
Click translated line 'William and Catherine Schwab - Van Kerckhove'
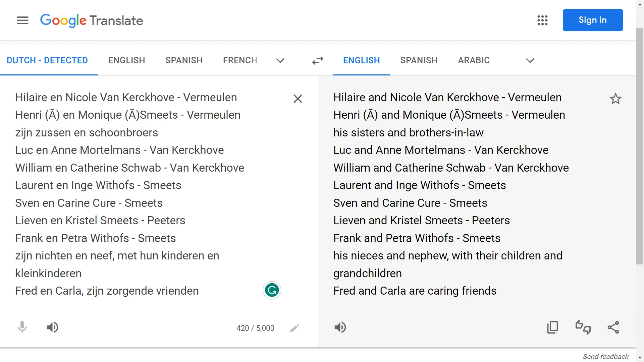[451, 168]
